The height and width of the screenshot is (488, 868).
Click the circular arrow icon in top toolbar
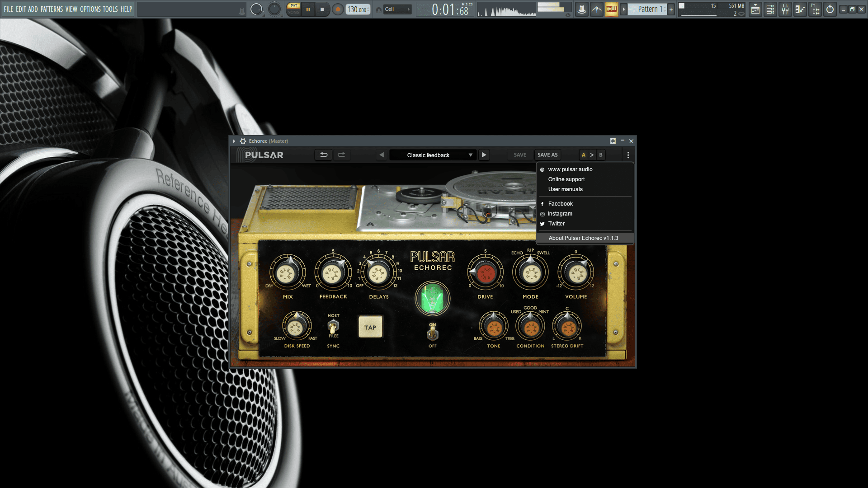[x=830, y=9]
